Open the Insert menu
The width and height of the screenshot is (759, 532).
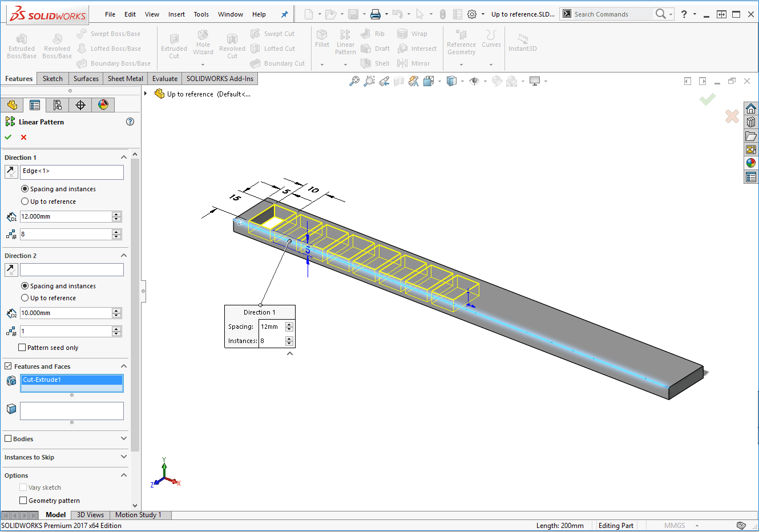[176, 14]
